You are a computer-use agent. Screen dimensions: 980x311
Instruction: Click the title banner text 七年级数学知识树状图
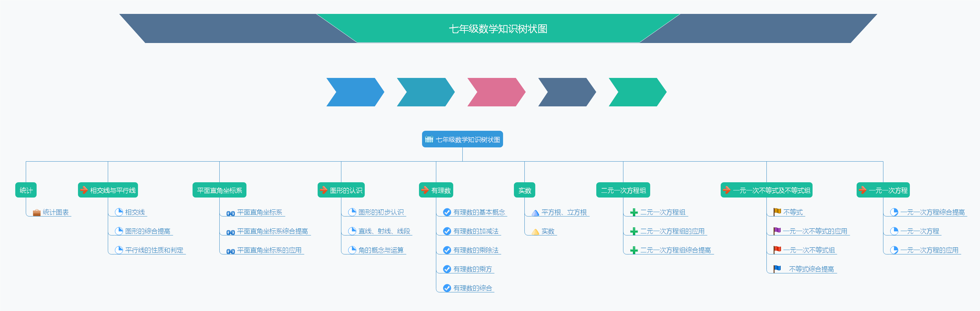498,29
